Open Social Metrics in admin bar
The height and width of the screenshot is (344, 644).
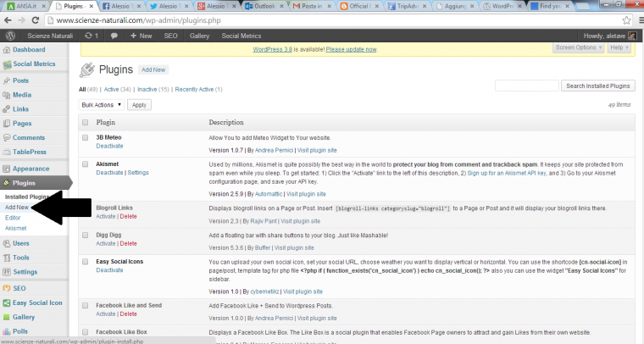click(x=241, y=36)
